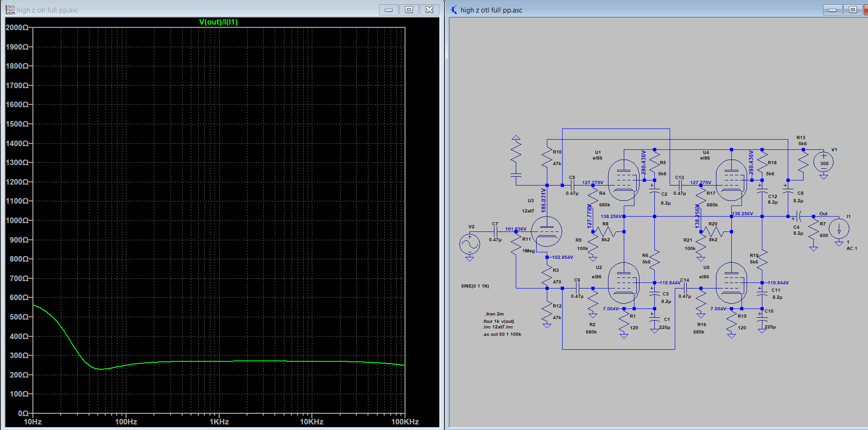Viewport: 868px width, 430px height.
Task: Click the 2000Ω vertical axis label
Action: [x=17, y=27]
